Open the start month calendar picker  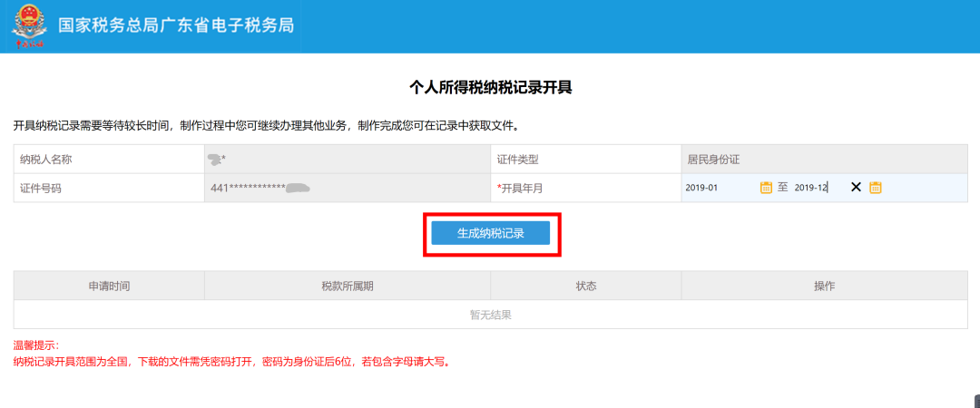pyautogui.click(x=766, y=188)
